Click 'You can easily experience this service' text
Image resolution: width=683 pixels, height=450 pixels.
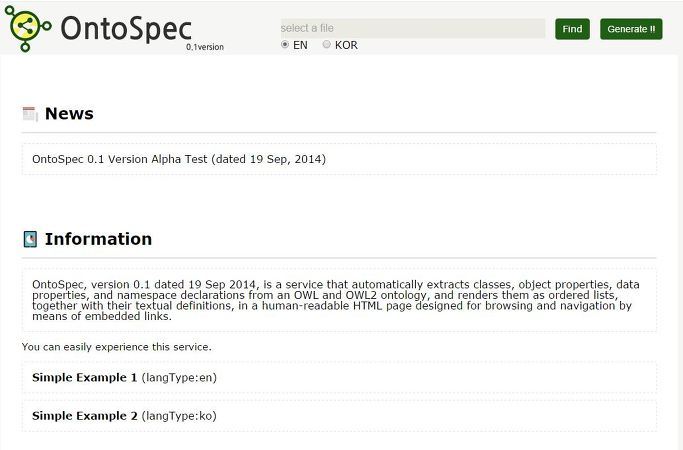point(116,347)
